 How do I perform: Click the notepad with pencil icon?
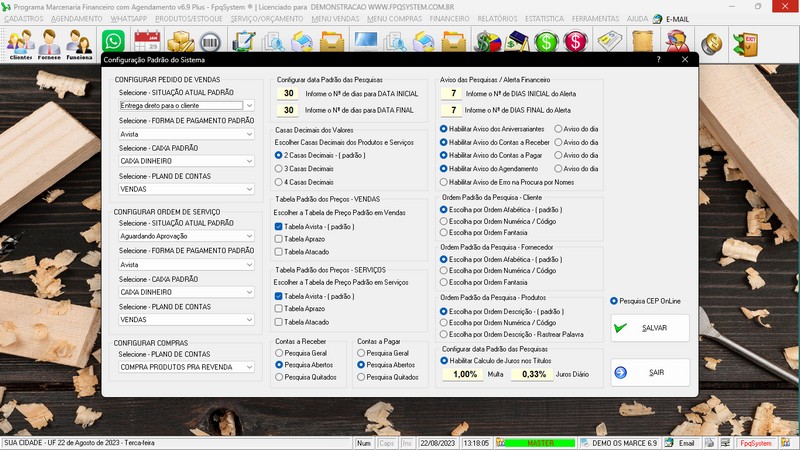tap(243, 41)
